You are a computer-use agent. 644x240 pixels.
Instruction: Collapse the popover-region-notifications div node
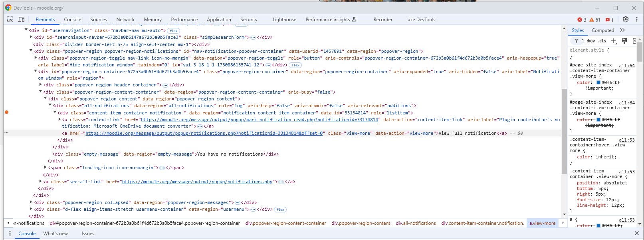click(31, 51)
